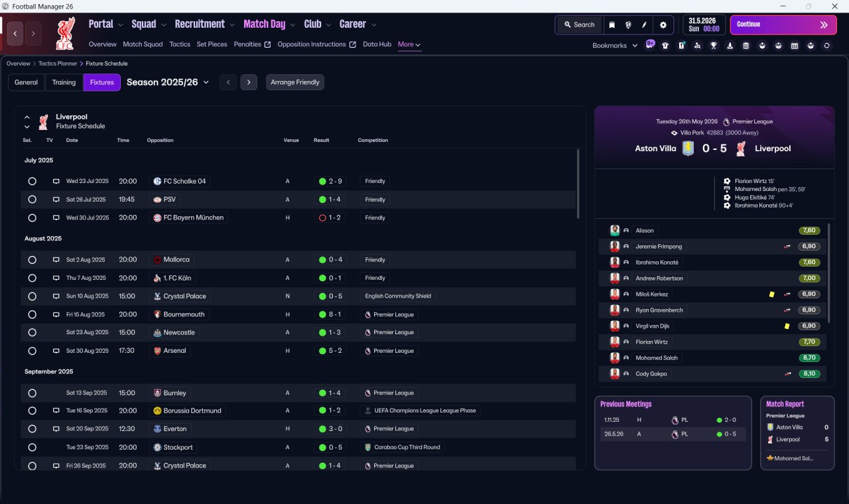Open the Bookmarks dropdown
The height and width of the screenshot is (504, 849).
(x=615, y=46)
